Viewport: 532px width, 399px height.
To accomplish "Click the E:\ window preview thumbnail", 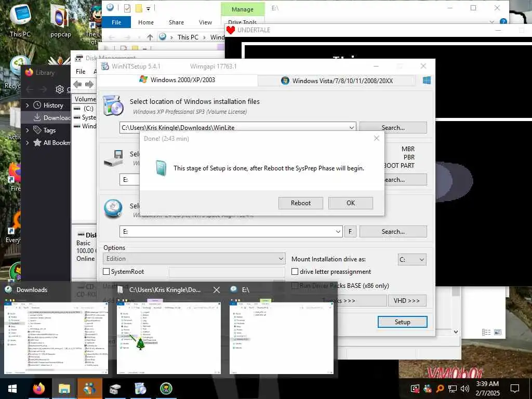I will click(x=281, y=338).
